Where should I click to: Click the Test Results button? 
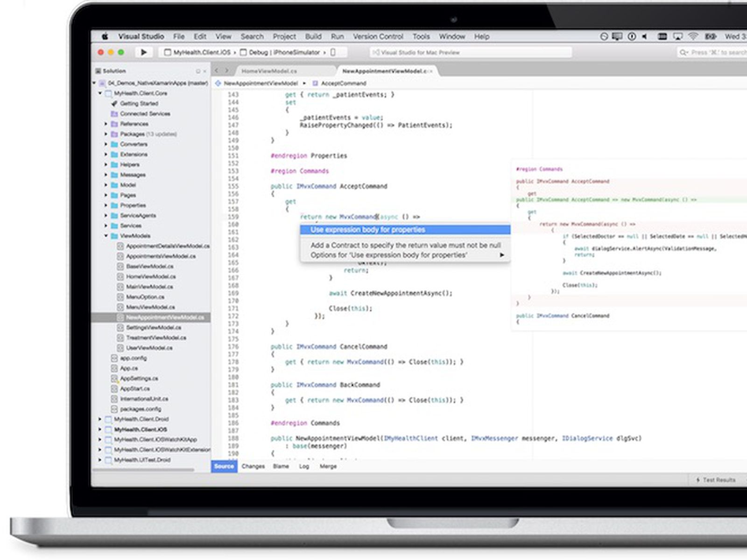pyautogui.click(x=715, y=480)
